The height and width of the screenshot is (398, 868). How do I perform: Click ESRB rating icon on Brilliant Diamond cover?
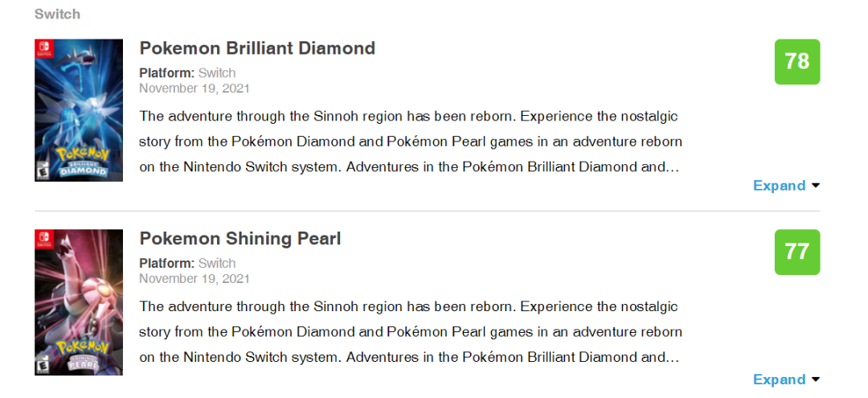click(x=40, y=172)
